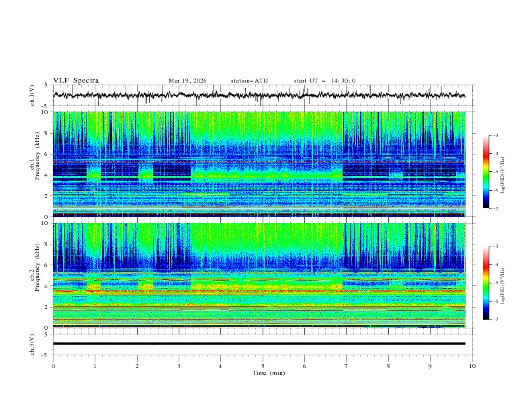Click the 'start UT = 14:30:0' text
Image resolution: width=532 pixels, height=411 pixels.
(x=324, y=81)
